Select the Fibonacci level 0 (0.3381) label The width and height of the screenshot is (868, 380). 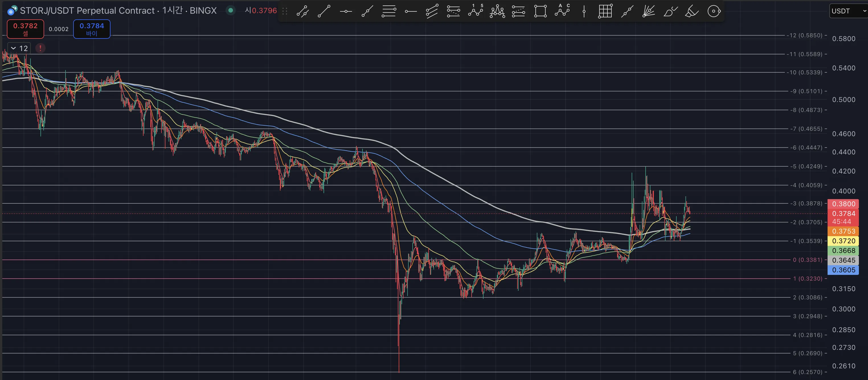(x=807, y=260)
